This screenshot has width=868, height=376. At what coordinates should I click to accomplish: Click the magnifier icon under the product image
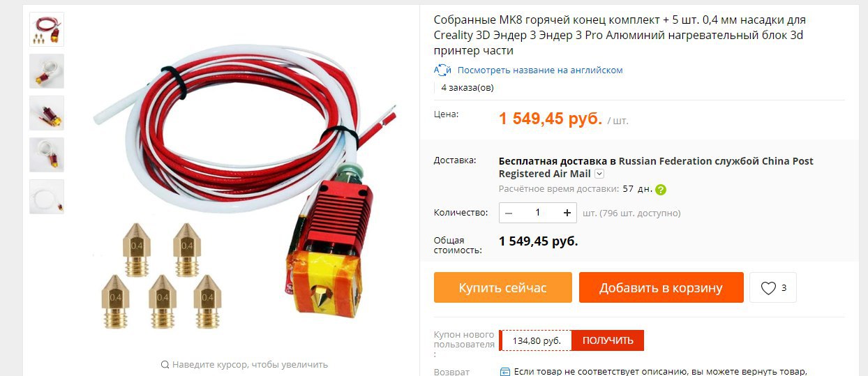[x=165, y=365]
